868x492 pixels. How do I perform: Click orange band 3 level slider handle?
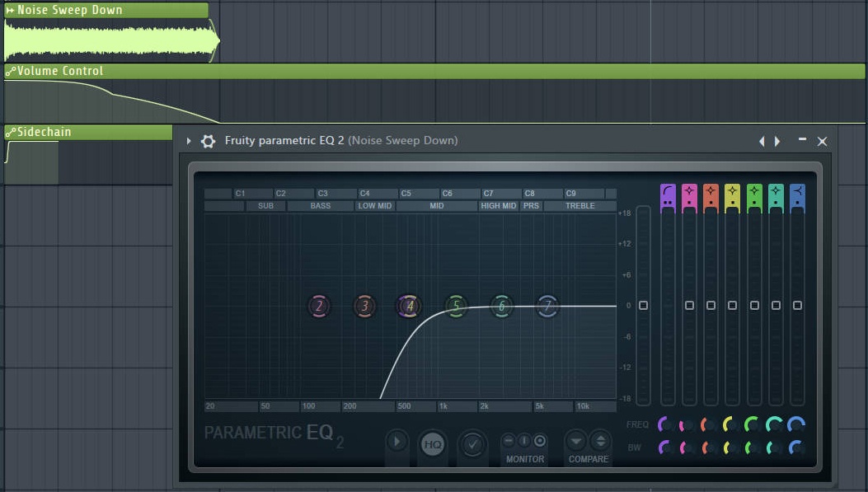point(711,306)
